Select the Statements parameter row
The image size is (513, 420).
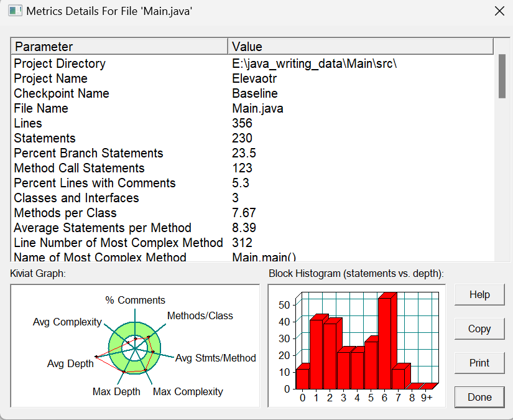click(x=252, y=138)
